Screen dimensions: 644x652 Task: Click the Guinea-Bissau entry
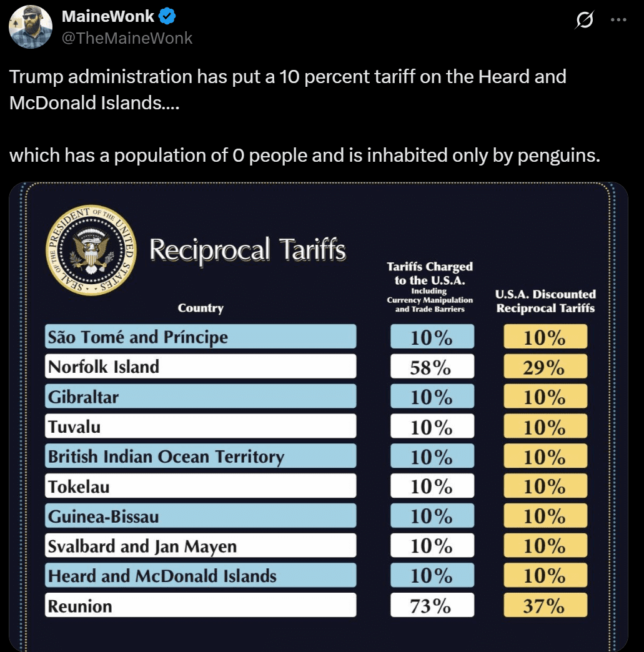click(x=200, y=515)
